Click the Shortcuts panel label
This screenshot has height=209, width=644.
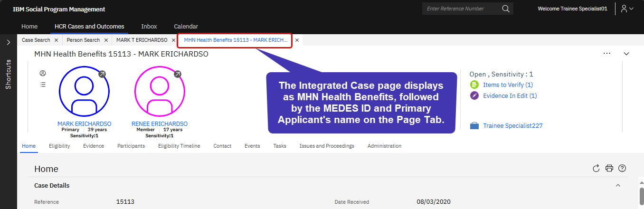pos(9,74)
